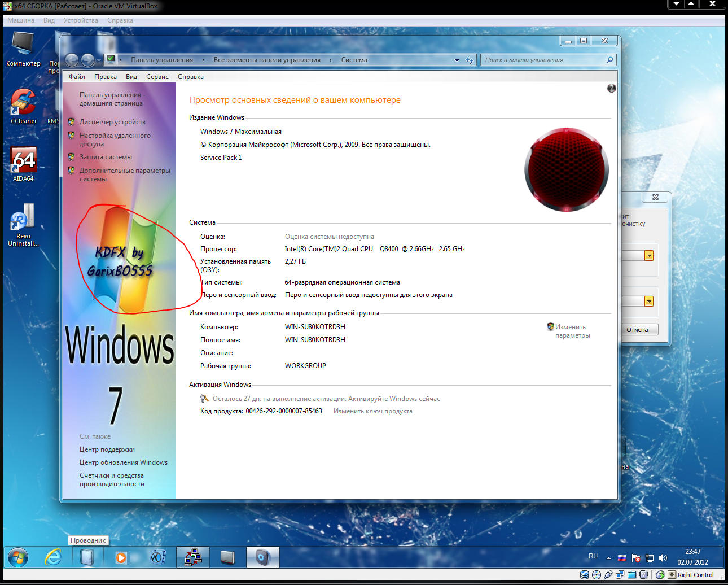Viewport: 728px width, 585px height.
Task: Open Защита системы link
Action: tap(106, 157)
